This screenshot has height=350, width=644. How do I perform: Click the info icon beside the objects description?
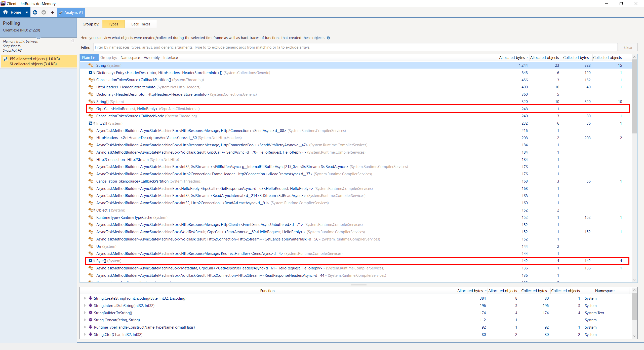tap(328, 38)
